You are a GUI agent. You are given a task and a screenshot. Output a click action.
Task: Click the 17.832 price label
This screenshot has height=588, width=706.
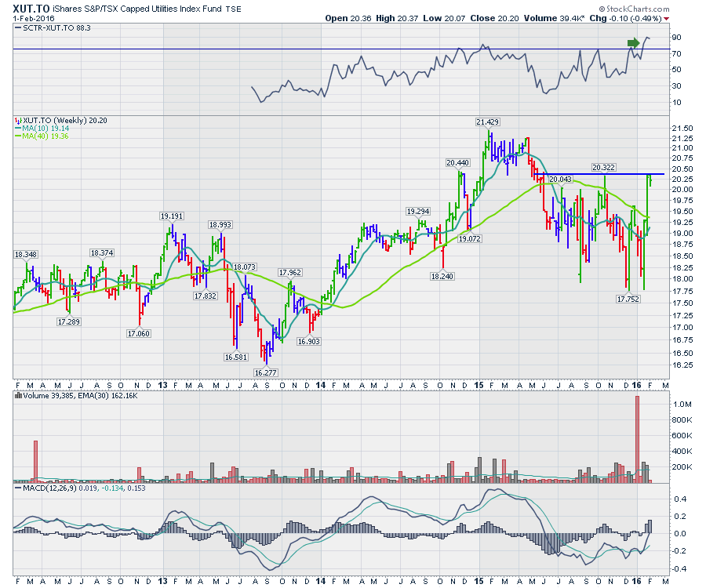click(206, 296)
